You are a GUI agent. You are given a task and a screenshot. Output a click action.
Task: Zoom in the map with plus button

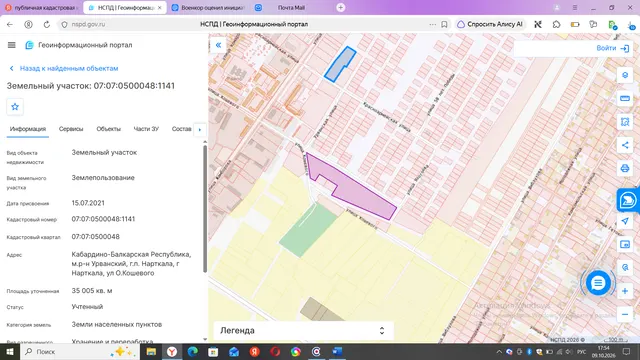pyautogui.click(x=625, y=291)
